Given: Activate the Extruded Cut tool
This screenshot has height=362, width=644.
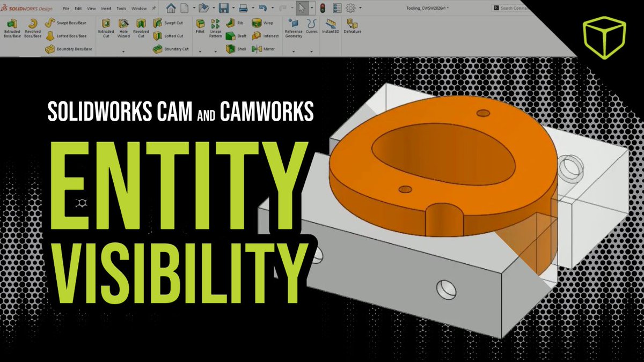Looking at the screenshot, I should point(106,28).
